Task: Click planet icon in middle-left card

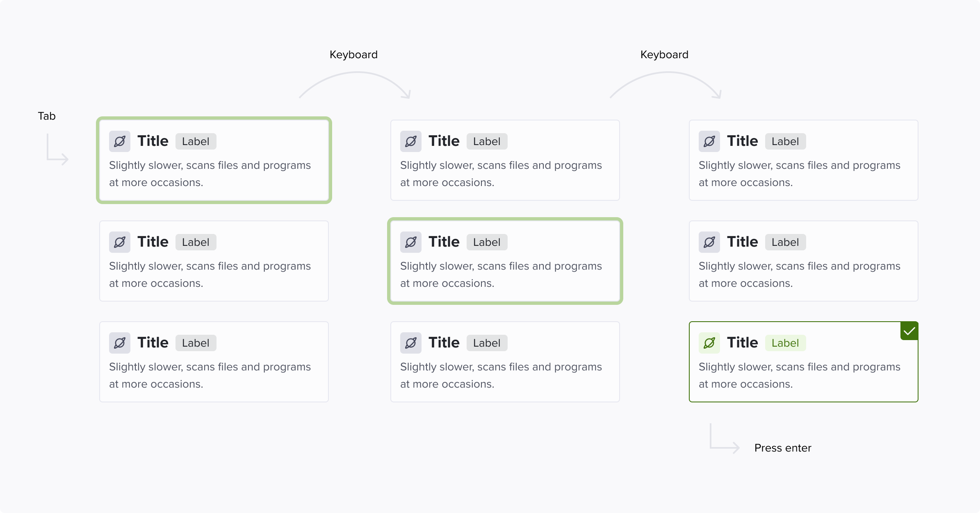Action: (120, 242)
